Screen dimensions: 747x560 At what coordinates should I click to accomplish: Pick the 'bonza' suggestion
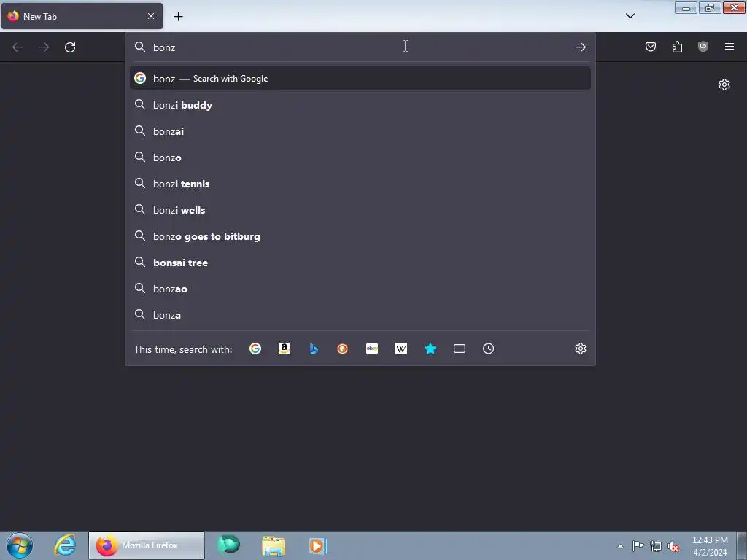(360, 315)
